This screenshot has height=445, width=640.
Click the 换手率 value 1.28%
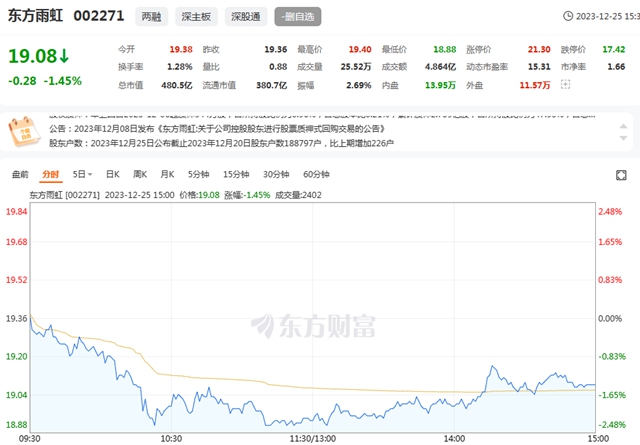pyautogui.click(x=180, y=67)
